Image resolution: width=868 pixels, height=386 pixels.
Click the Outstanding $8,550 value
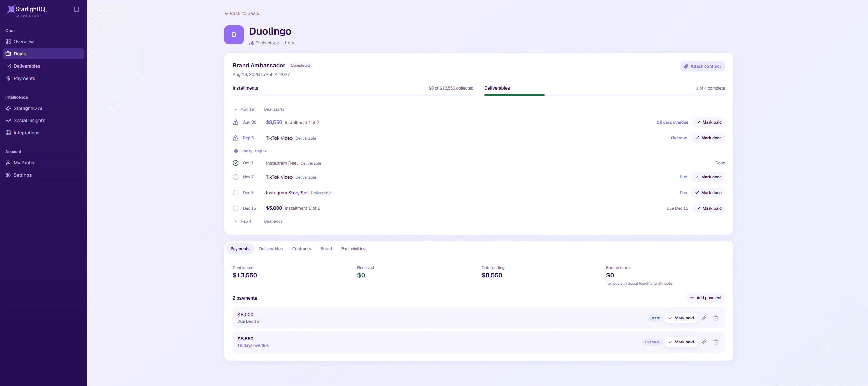point(492,275)
